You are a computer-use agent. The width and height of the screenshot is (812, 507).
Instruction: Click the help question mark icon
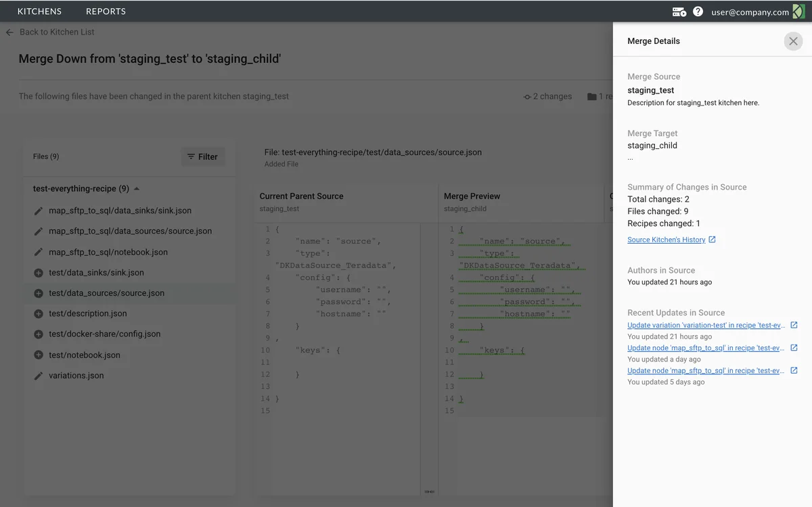pos(698,12)
